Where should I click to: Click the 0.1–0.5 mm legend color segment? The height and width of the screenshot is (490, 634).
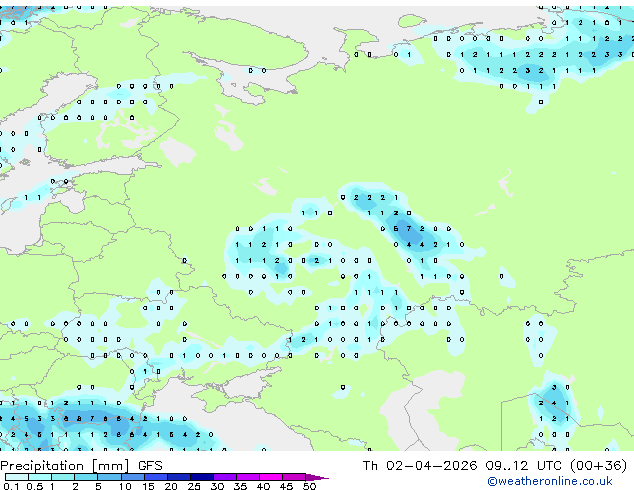(x=17, y=477)
